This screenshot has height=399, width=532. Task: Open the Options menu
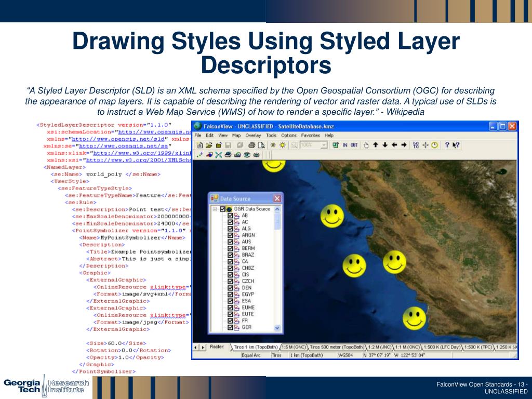(289, 136)
